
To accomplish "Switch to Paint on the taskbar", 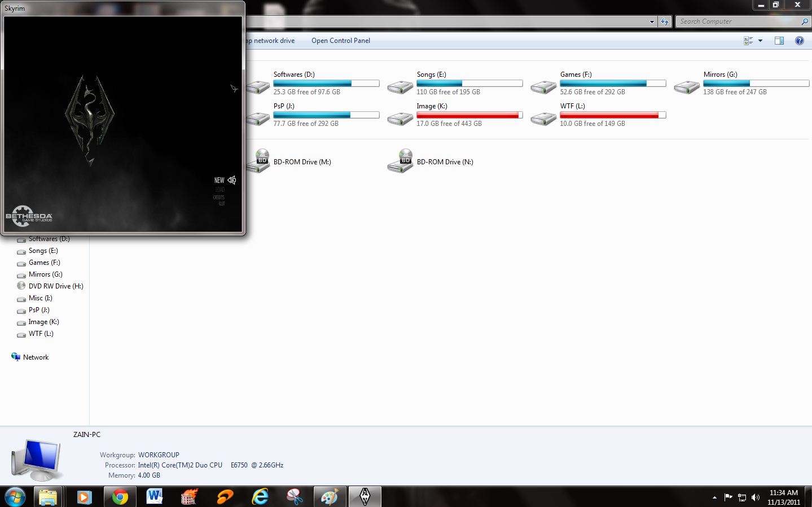I will tap(330, 497).
